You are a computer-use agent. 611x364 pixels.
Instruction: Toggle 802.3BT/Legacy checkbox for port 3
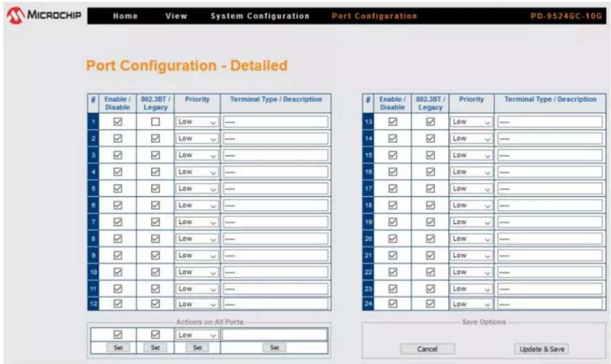(x=156, y=155)
